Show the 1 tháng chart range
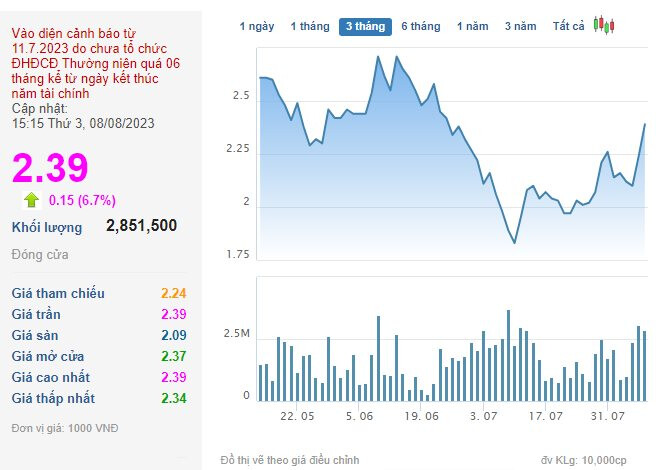The height and width of the screenshot is (470, 656). click(x=309, y=26)
